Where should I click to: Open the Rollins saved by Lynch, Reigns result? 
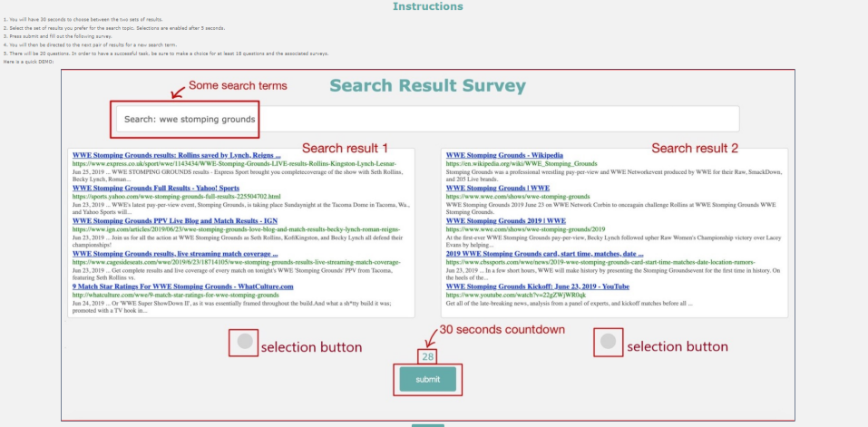tap(177, 155)
